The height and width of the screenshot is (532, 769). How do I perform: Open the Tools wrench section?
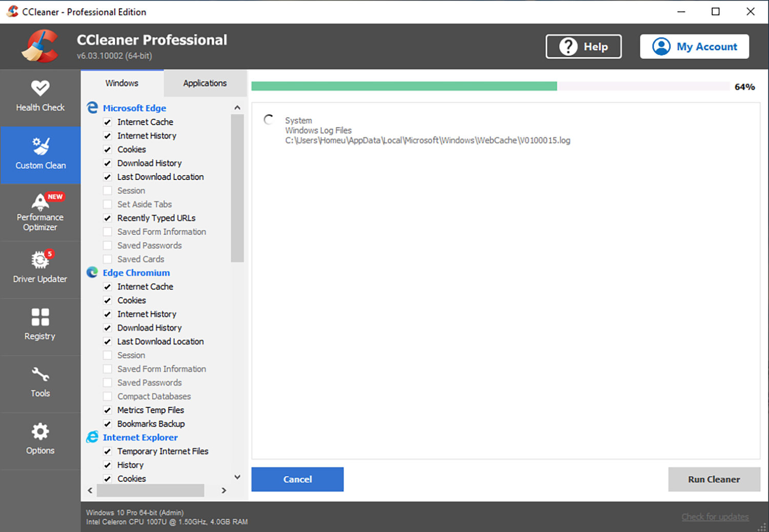(x=40, y=384)
